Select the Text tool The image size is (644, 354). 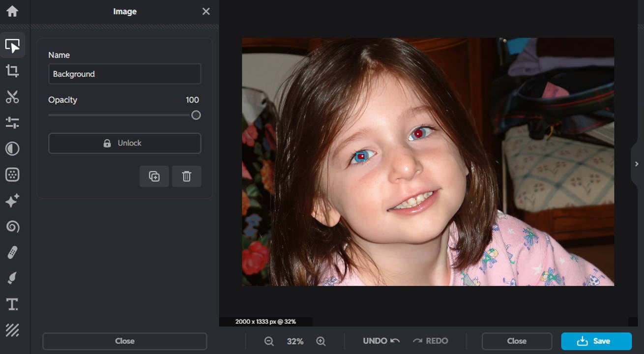tap(12, 305)
